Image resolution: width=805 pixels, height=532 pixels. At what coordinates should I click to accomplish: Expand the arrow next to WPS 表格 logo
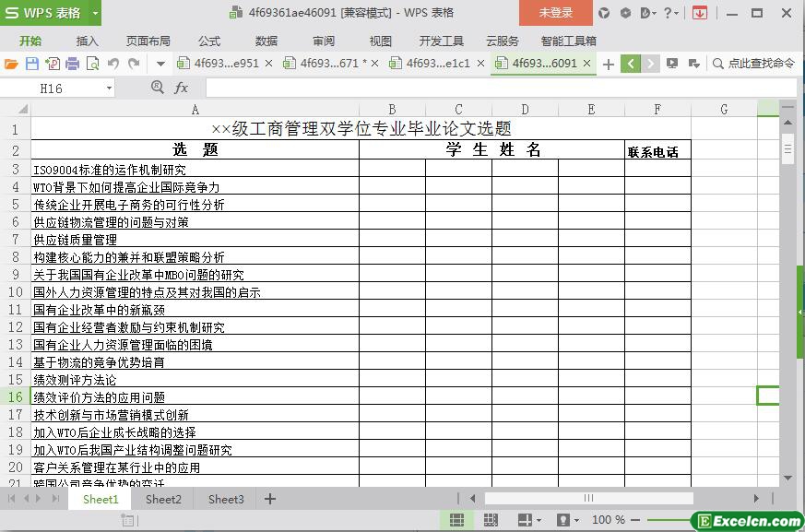pyautogui.click(x=95, y=13)
